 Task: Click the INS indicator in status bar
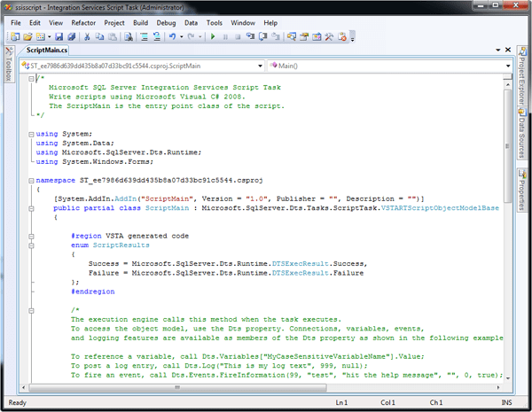tap(506, 402)
